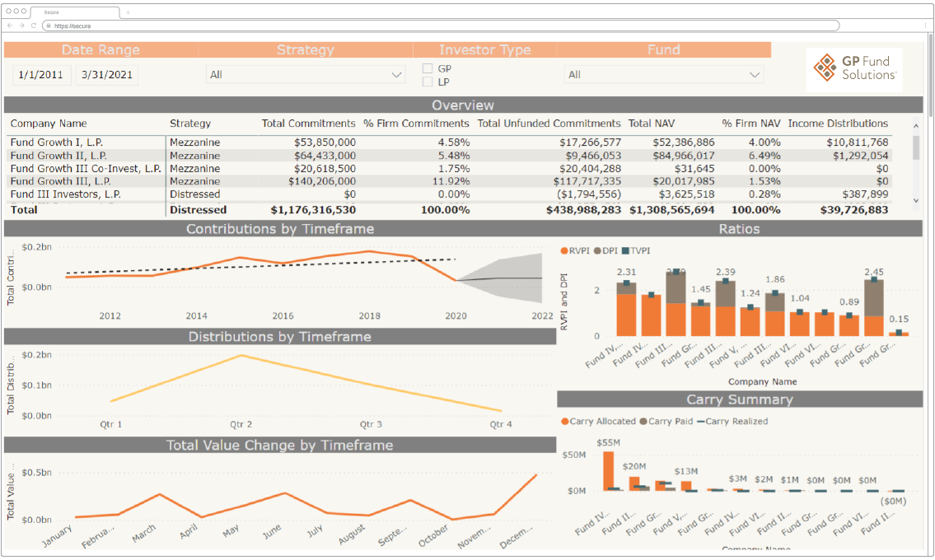Check the GP investor type box
This screenshot has height=560, width=935.
coord(427,68)
